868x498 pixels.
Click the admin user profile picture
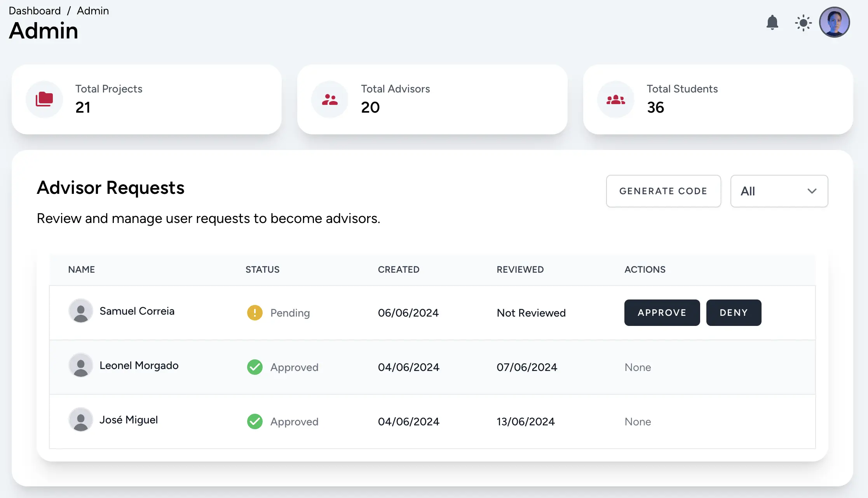coord(836,22)
